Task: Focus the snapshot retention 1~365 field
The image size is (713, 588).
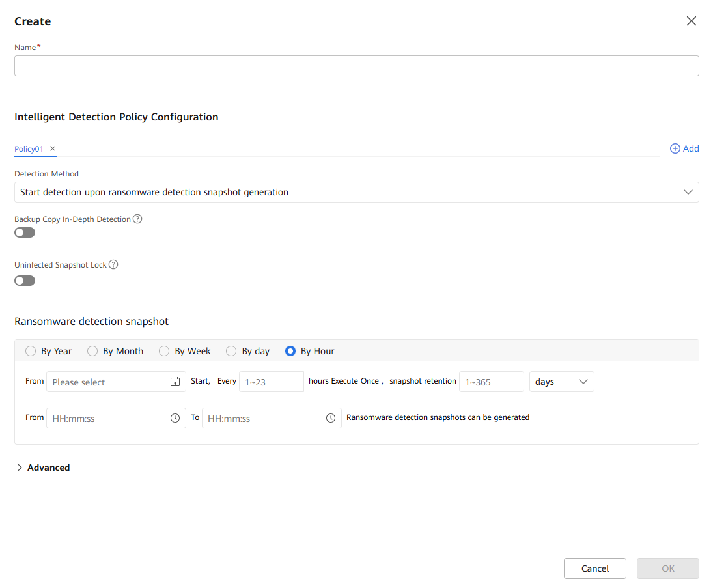Action: click(x=491, y=382)
